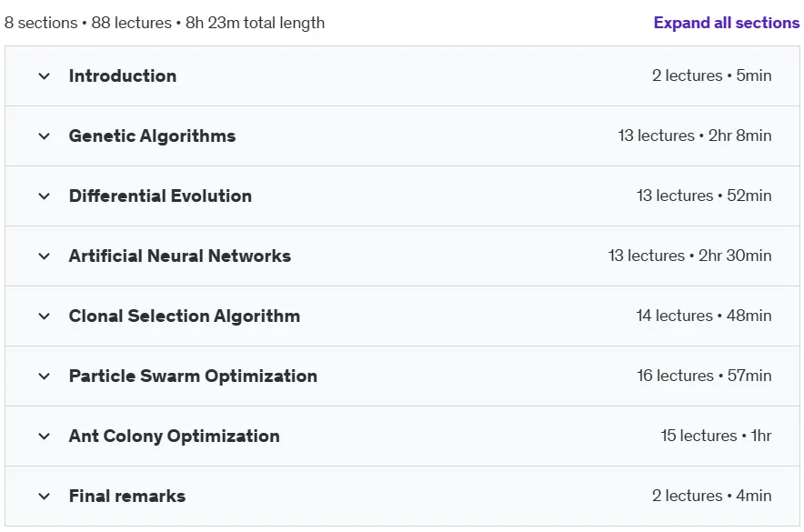This screenshot has width=804, height=532.
Task: Expand the Ant Colony Optimization chevron
Action: point(44,437)
